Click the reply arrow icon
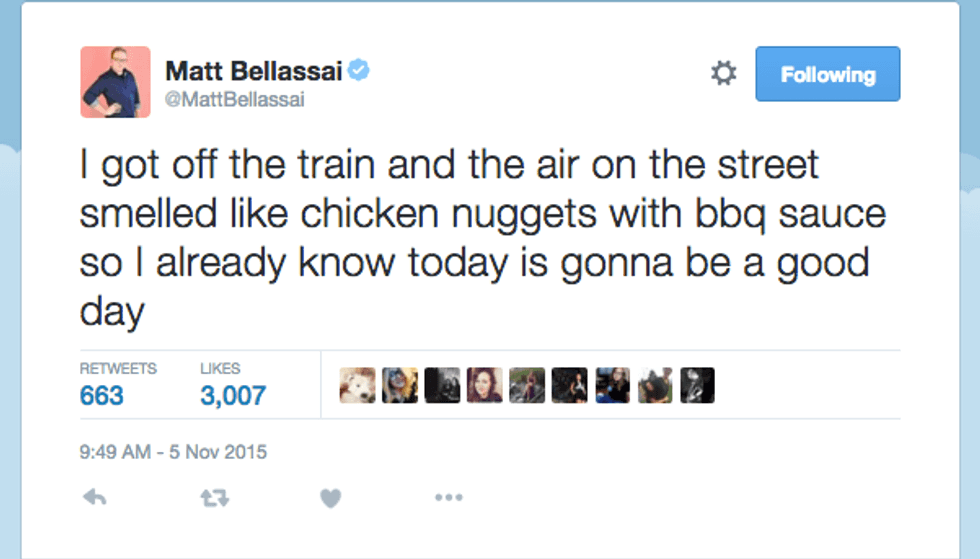The width and height of the screenshot is (980, 559). click(x=95, y=497)
